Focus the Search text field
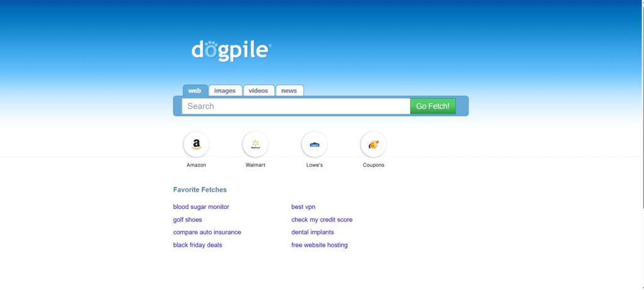The height and width of the screenshot is (290, 644). 296,106
